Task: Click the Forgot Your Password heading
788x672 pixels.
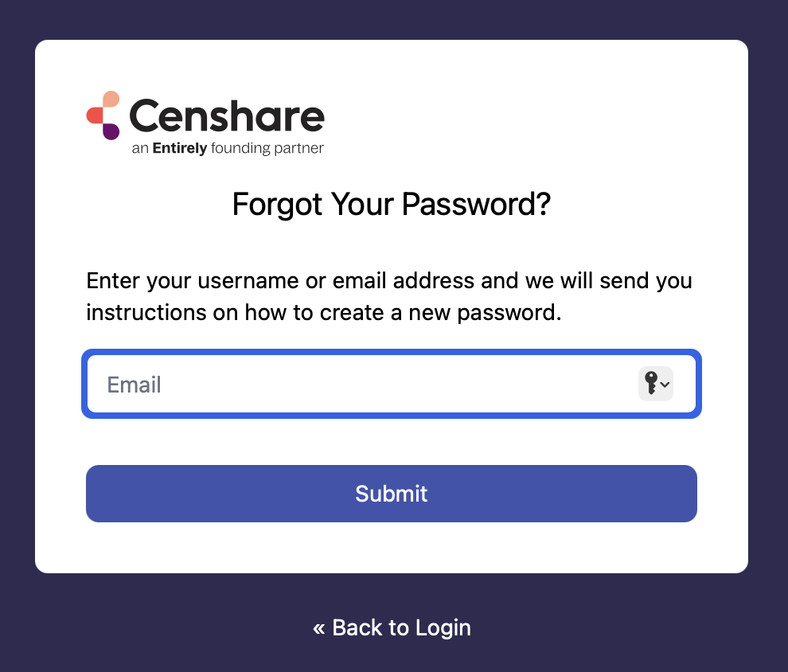Action: coord(391,205)
